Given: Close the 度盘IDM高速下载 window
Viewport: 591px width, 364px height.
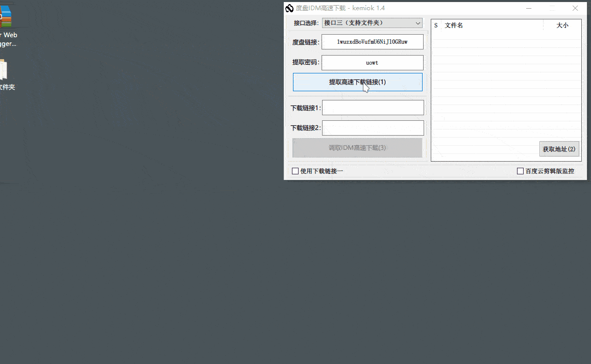Looking at the screenshot, I should click(x=575, y=8).
